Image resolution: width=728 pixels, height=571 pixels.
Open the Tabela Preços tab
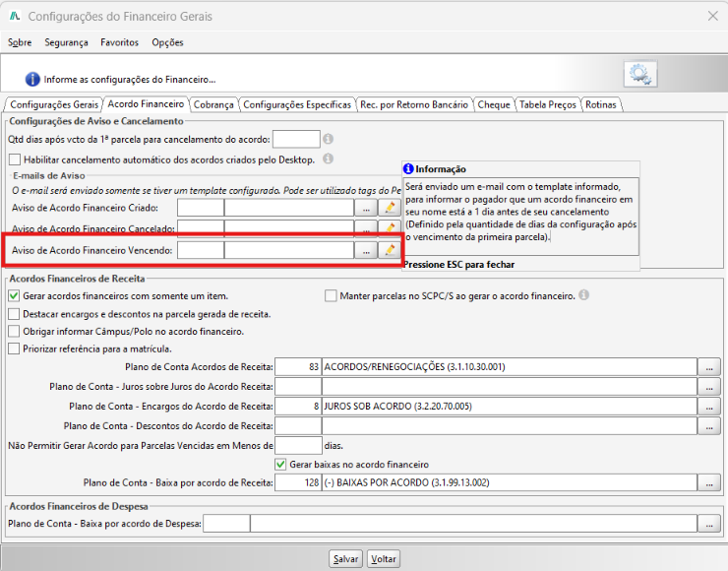point(547,104)
